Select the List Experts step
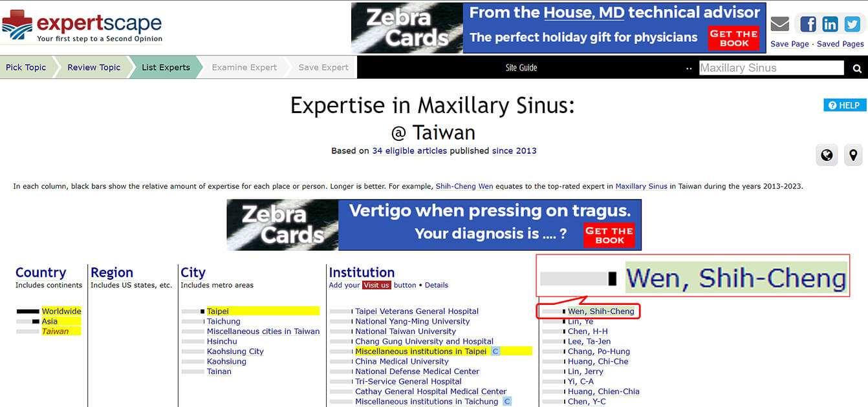Image resolution: width=868 pixels, height=407 pixels. [166, 67]
